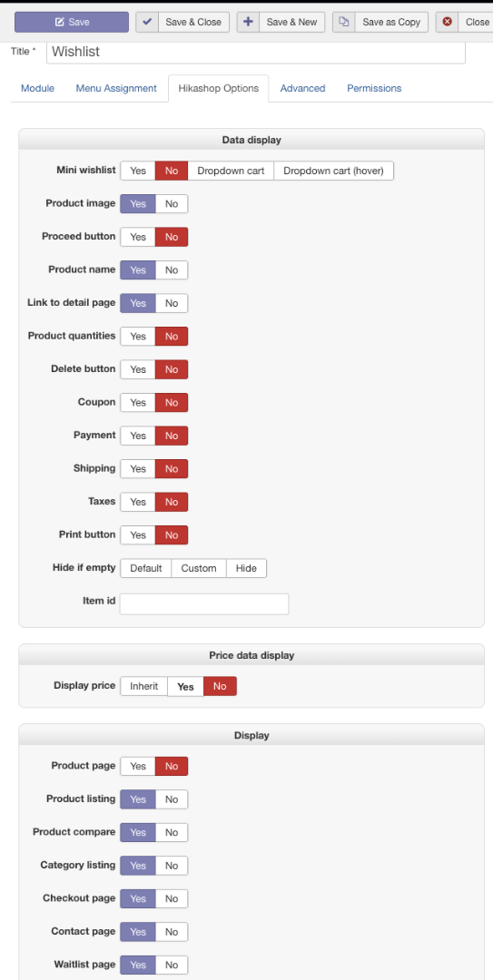
Task: Open the Permissions tab
Action: click(374, 88)
